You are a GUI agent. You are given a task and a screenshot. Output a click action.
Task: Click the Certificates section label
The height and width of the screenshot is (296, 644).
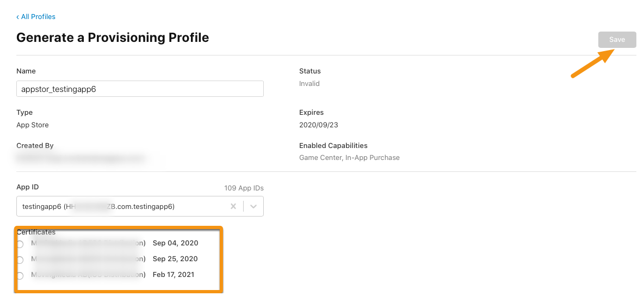coord(36,232)
